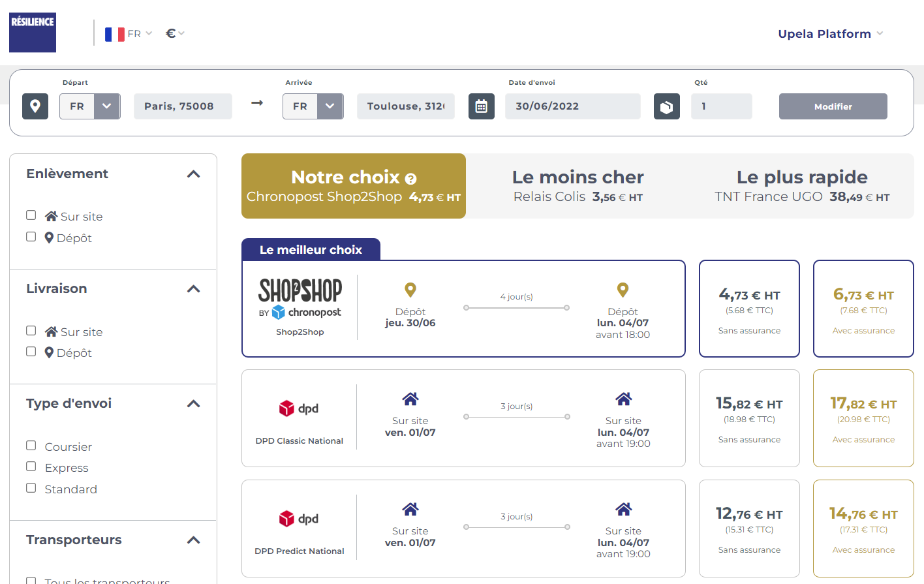924x584 pixels.
Task: Click the Résilience logo
Action: 33,33
